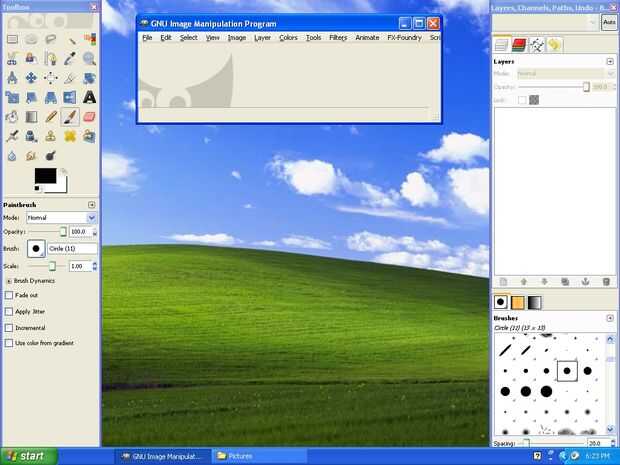Image resolution: width=620 pixels, height=465 pixels.
Task: Select the Select by Color tool
Action: (89, 39)
